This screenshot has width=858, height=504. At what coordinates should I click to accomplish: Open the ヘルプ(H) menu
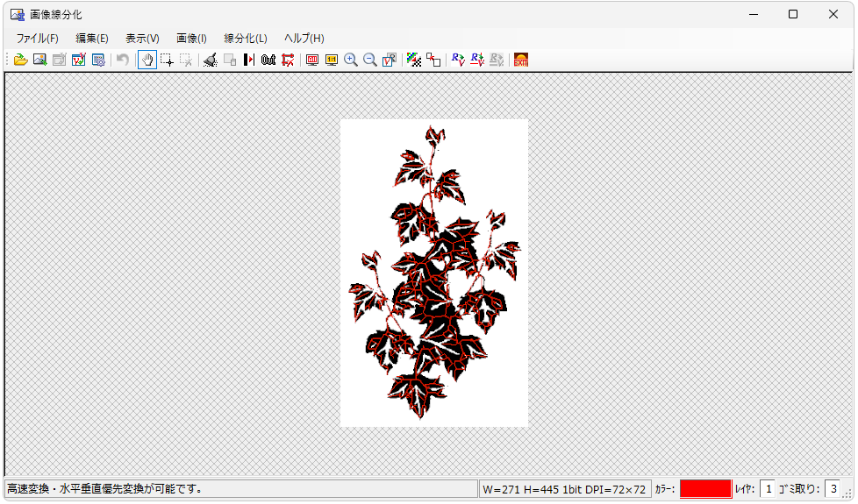click(304, 39)
